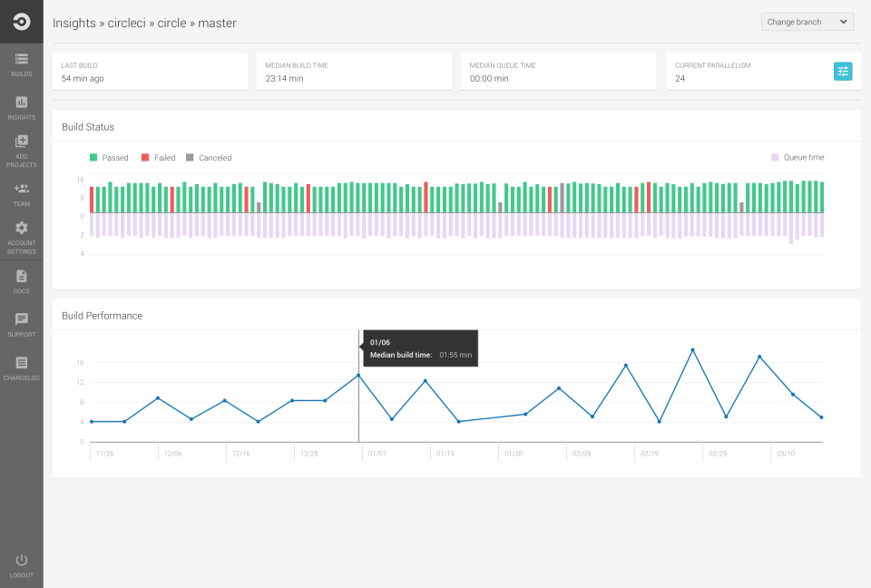
Task: Go to the Team page icon
Action: point(21,192)
